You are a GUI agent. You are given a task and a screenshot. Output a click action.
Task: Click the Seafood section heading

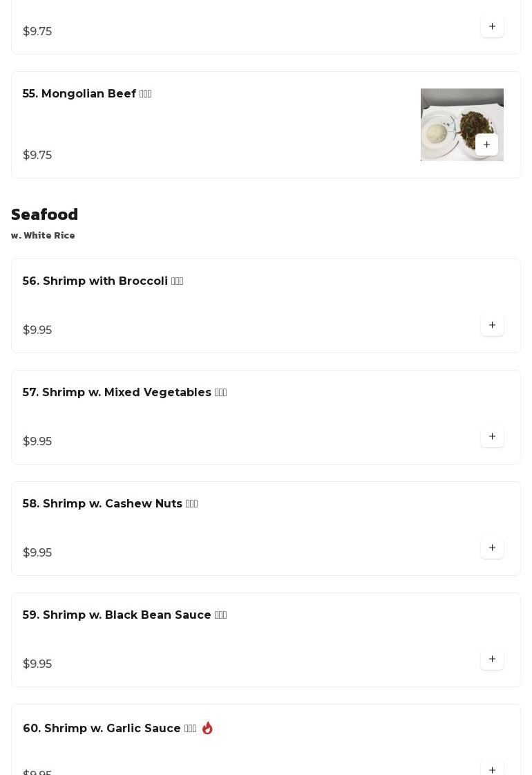pos(44,214)
